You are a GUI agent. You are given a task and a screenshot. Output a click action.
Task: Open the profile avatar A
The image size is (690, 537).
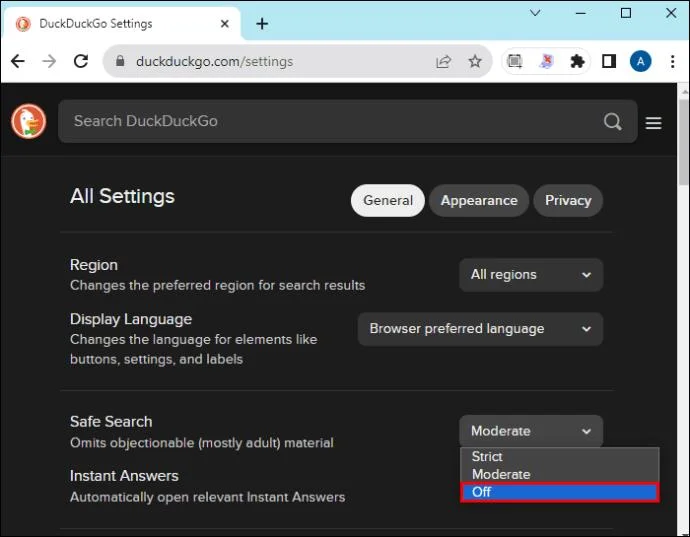640,61
